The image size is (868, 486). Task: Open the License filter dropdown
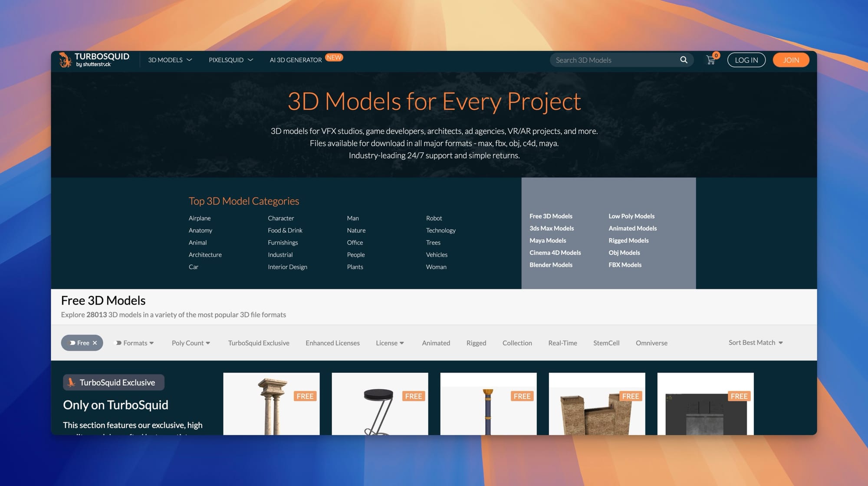(x=389, y=343)
